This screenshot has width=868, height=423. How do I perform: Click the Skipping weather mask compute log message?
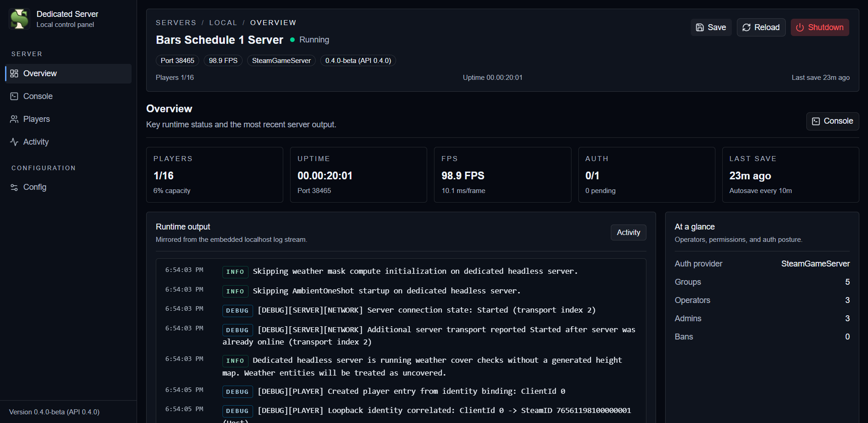[x=415, y=272]
